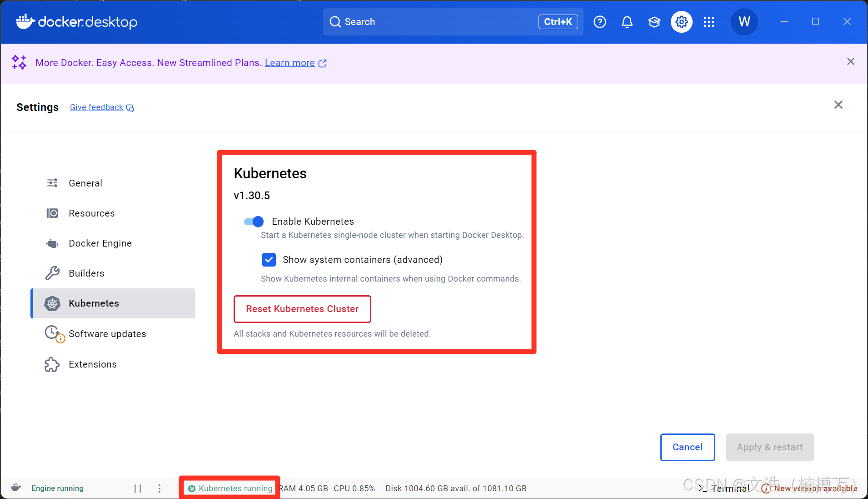Viewport: 868px width, 499px height.
Task: Click the Kubernetes wheel icon in the sidebar
Action: point(52,303)
